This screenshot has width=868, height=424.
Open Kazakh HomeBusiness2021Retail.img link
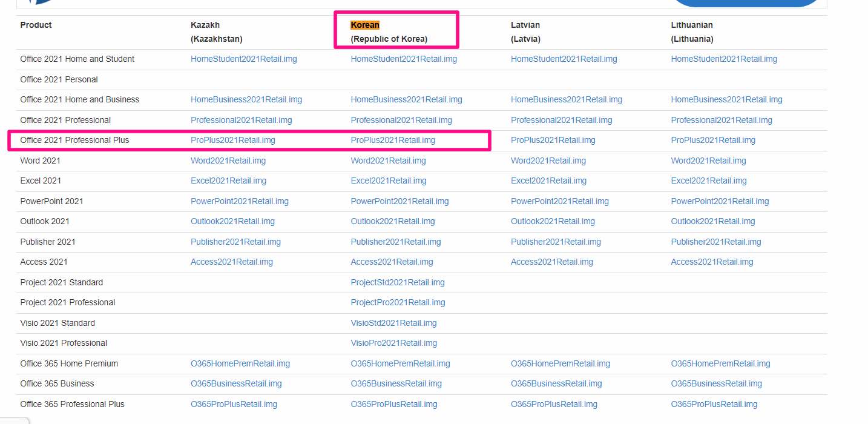pos(246,99)
